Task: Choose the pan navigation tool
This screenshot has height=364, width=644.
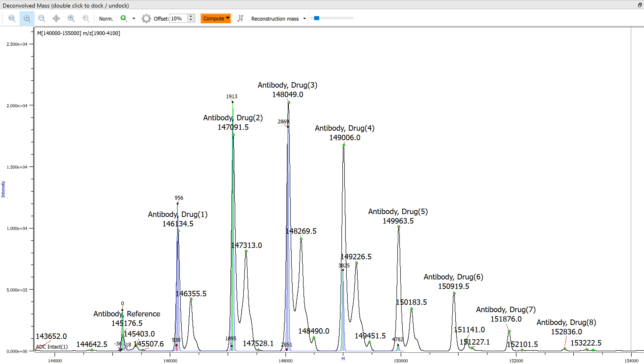Action: [x=56, y=18]
